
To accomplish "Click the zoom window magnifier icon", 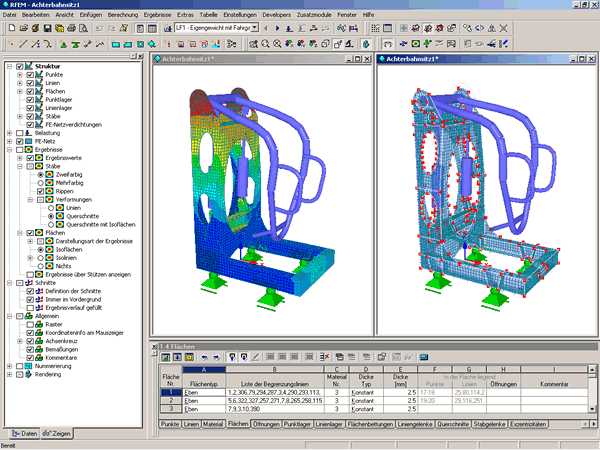I will point(265,44).
